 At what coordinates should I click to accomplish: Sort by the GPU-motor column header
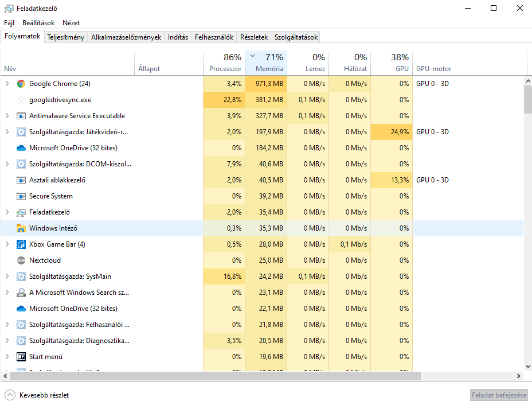(470, 63)
